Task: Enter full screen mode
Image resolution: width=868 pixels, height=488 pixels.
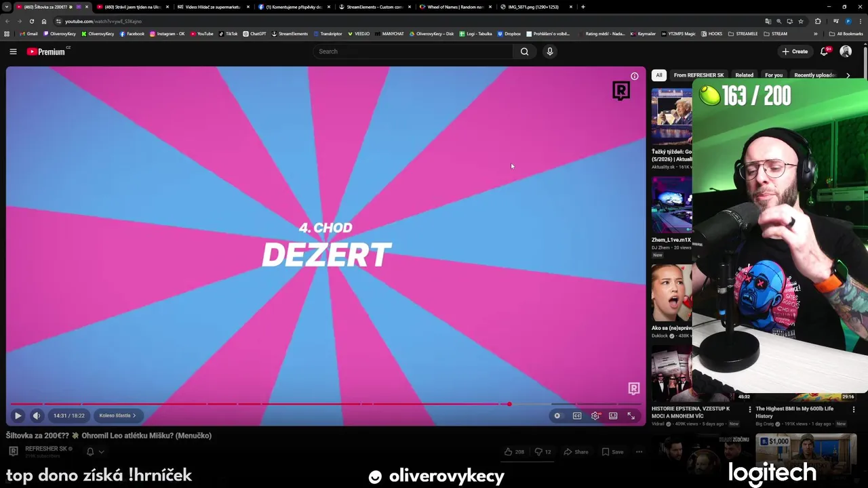Action: click(631, 416)
